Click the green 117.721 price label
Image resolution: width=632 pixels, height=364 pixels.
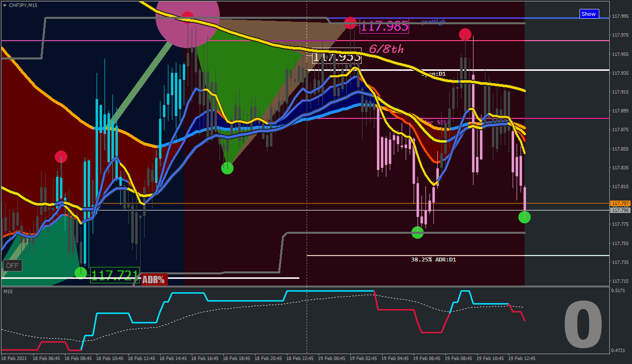pos(115,275)
